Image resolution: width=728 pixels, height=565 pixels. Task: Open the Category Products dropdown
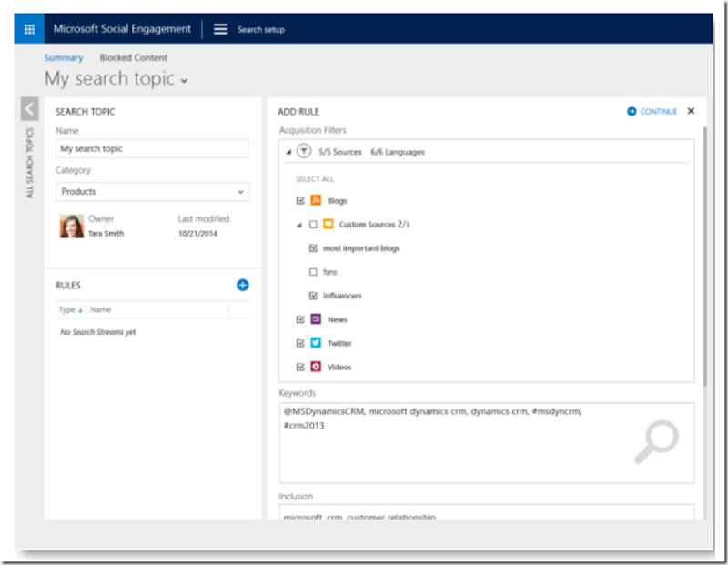[x=152, y=192]
